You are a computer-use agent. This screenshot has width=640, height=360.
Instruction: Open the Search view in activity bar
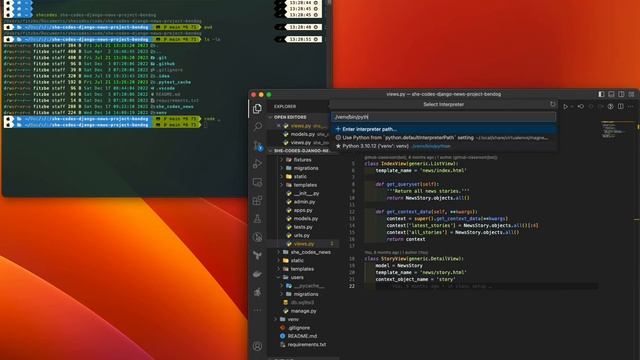pos(257,127)
